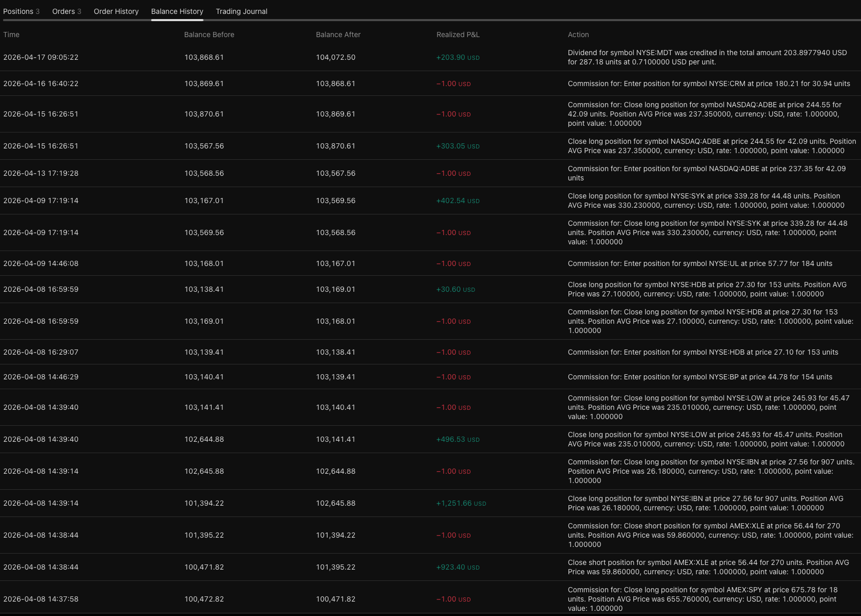This screenshot has height=616, width=861.
Task: Select the +1,251.66 USD realized P&L value
Action: 461,503
